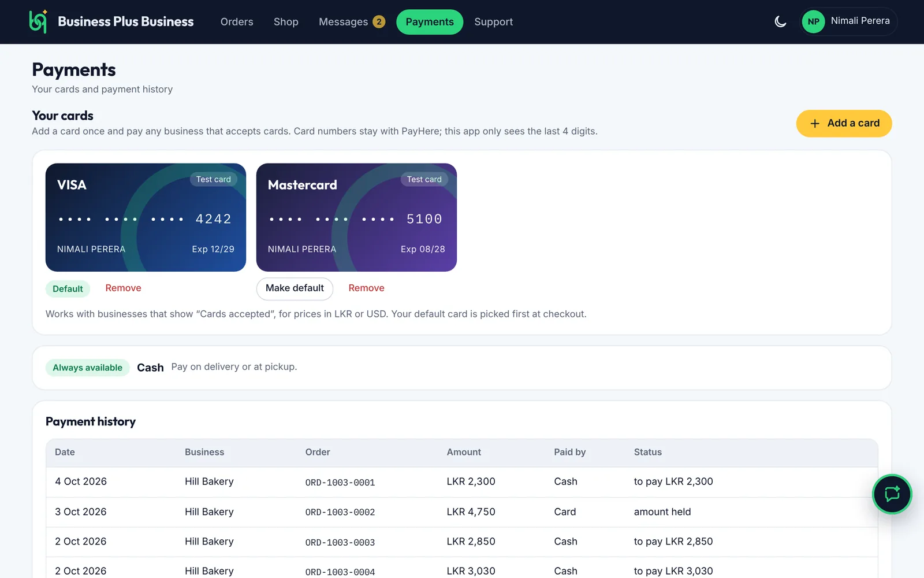Image resolution: width=924 pixels, height=578 pixels.
Task: Click the Status column header
Action: (x=648, y=452)
